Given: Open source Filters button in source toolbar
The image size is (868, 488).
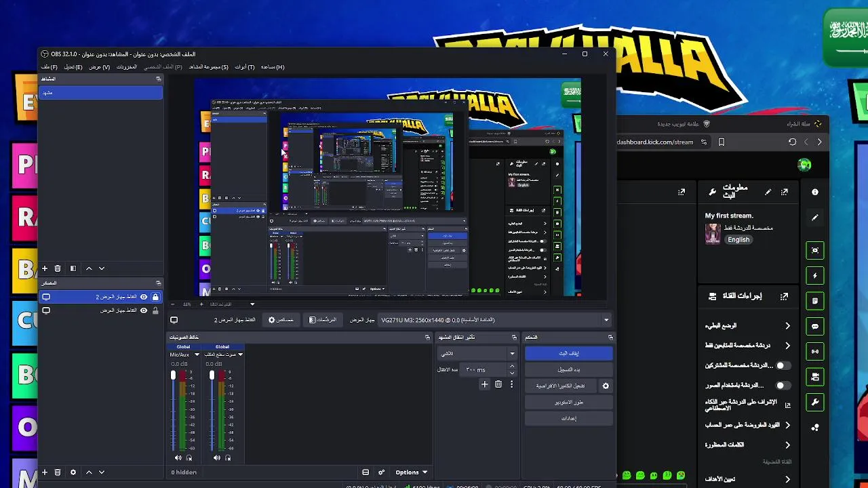Looking at the screenshot, I should (x=322, y=320).
